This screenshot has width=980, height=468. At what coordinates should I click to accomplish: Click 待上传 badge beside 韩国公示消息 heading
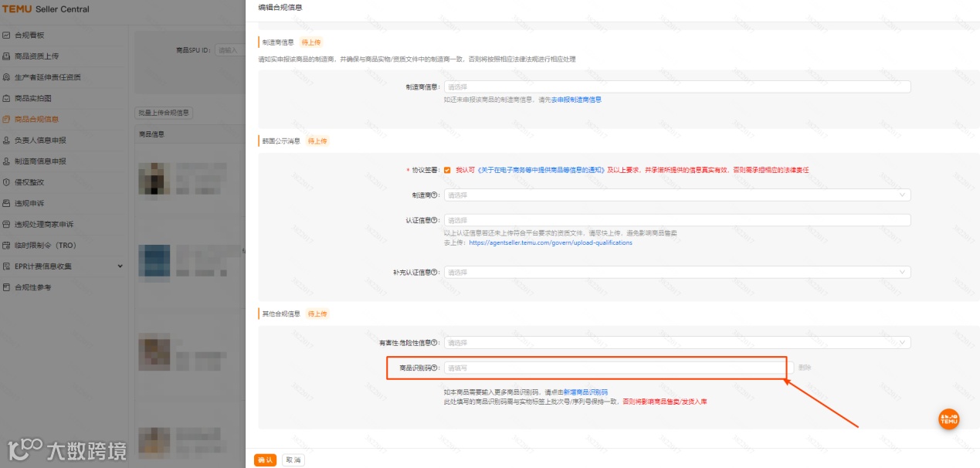tap(318, 141)
